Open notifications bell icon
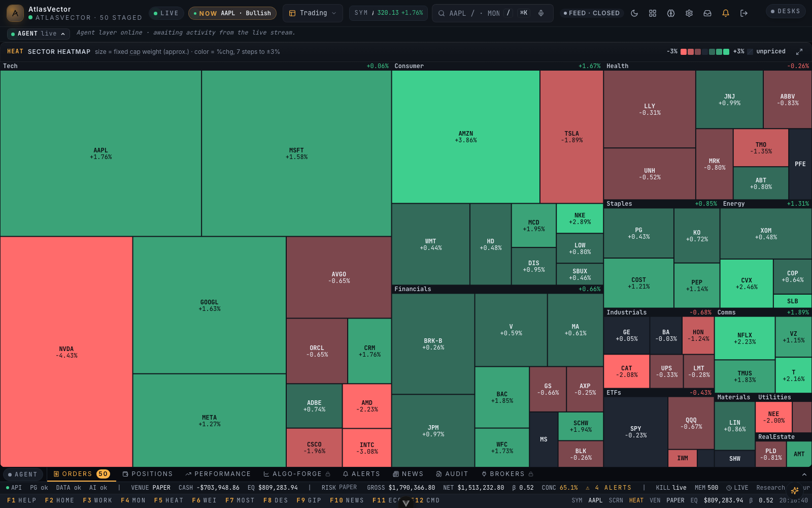 (x=726, y=13)
